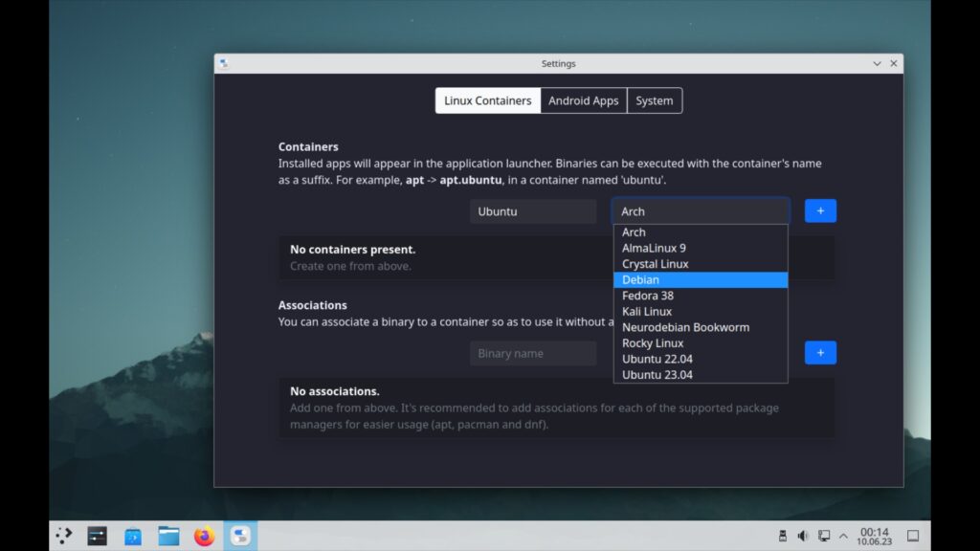Image resolution: width=980 pixels, height=551 pixels.
Task: Choose Fedora 38 from the distro list
Action: 701,296
